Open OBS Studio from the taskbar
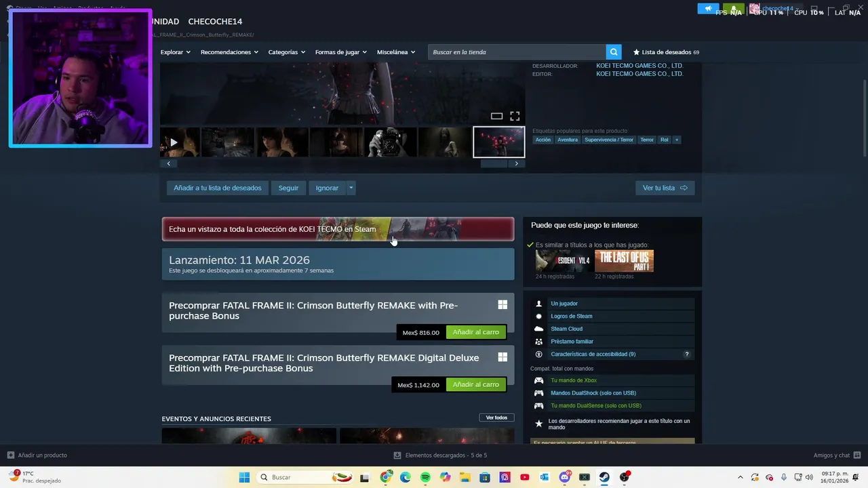Viewport: 868px width, 488px height. [x=625, y=477]
